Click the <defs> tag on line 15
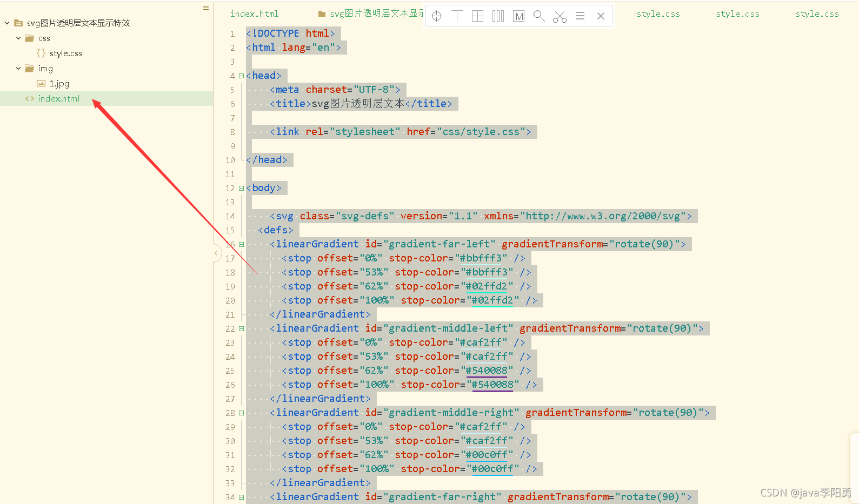 point(276,230)
